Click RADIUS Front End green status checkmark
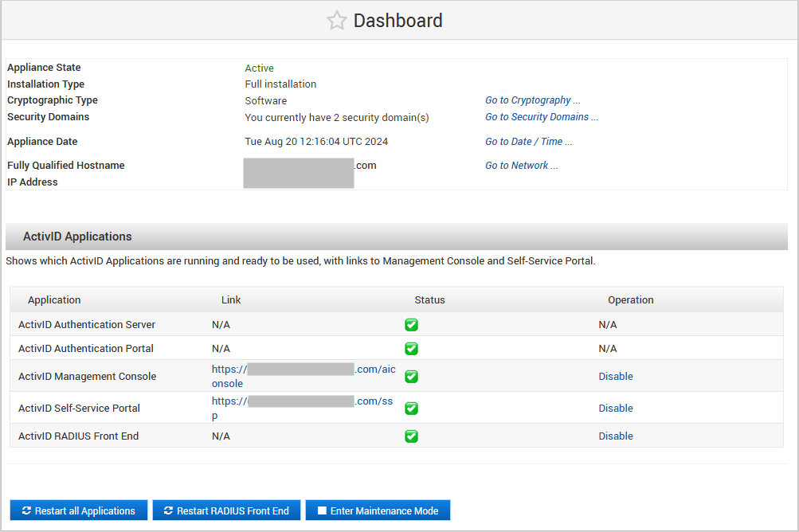Viewport: 799px width, 532px height. [x=411, y=436]
